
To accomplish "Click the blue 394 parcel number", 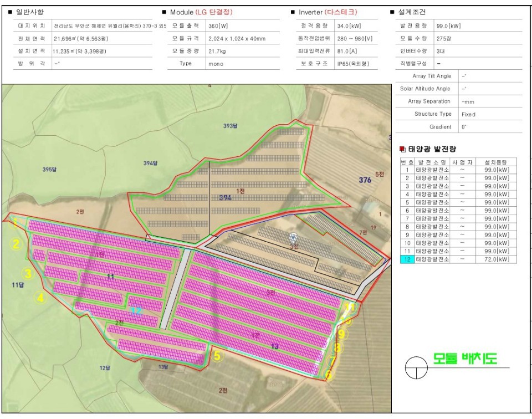I will [226, 197].
